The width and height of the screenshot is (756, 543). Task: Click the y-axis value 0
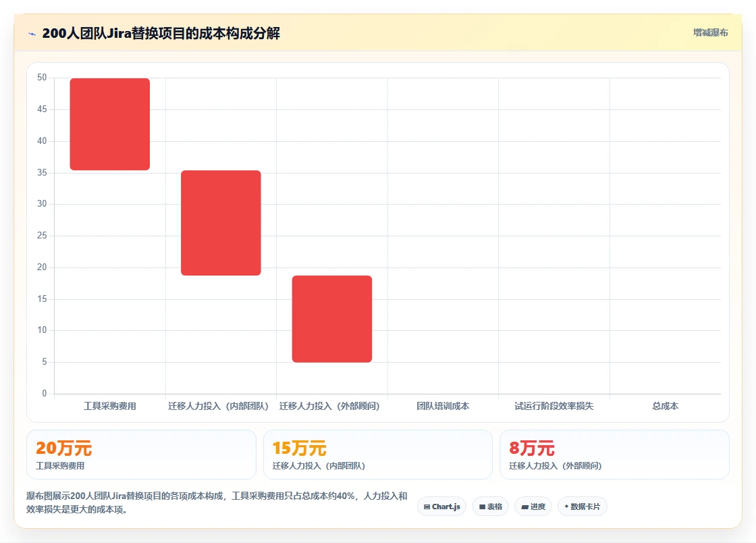pos(45,394)
